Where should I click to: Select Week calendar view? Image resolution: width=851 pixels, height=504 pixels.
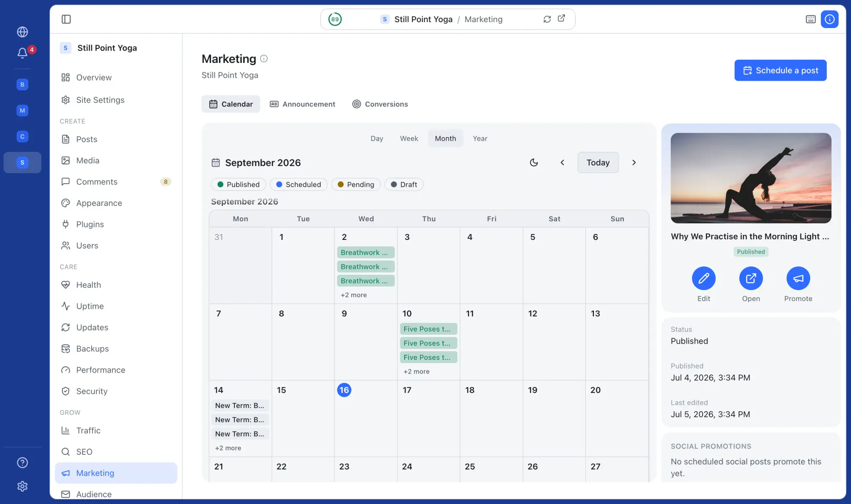pyautogui.click(x=409, y=139)
